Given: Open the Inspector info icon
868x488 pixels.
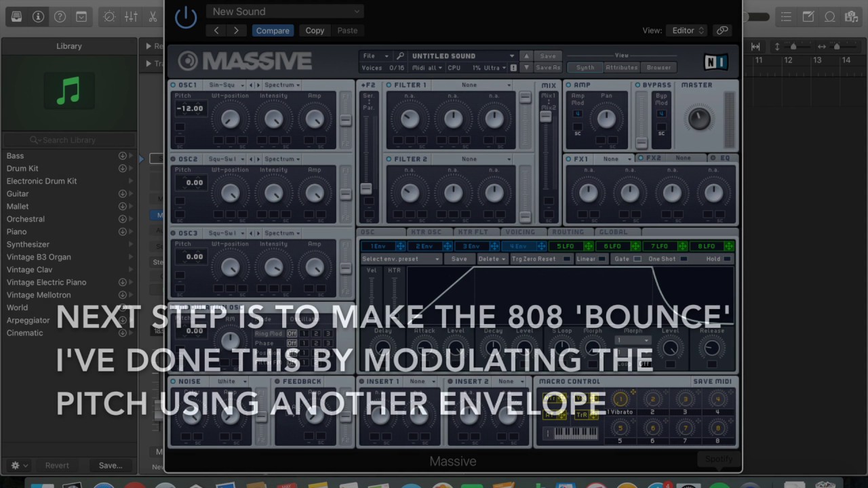Looking at the screenshot, I should (x=38, y=17).
